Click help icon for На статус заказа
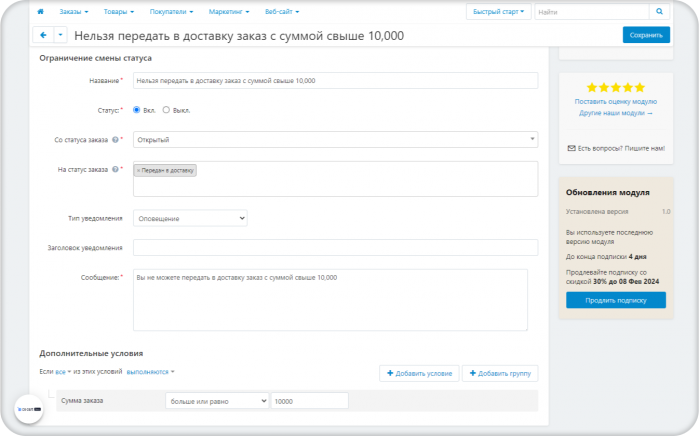Screen dimensions: 700x436 pyautogui.click(x=115, y=170)
